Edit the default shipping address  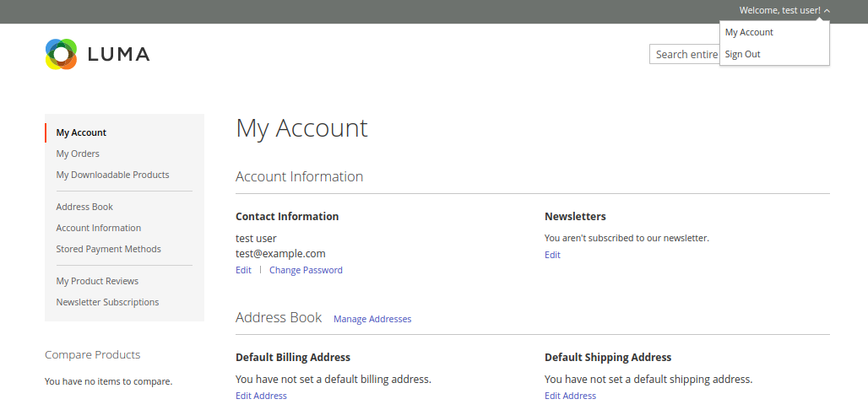pyautogui.click(x=570, y=397)
